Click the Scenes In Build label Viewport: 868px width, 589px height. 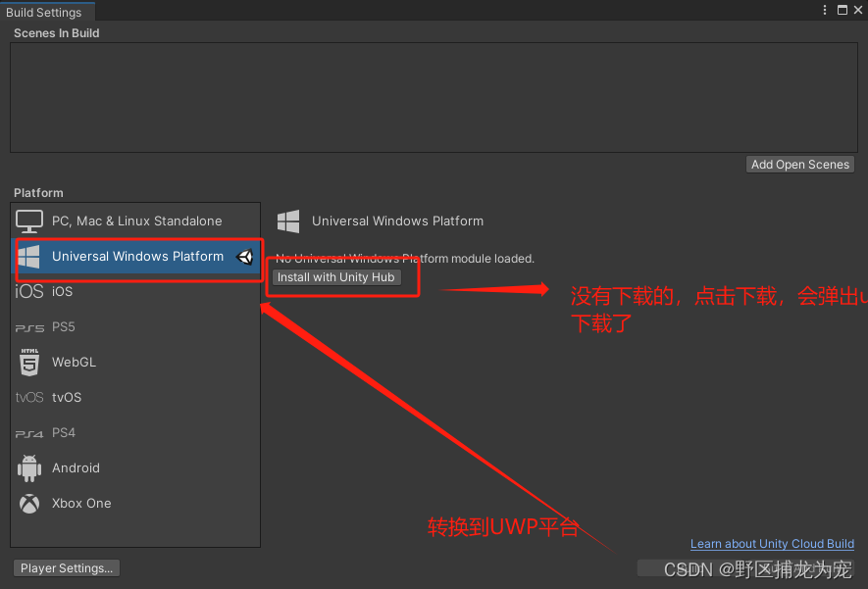pos(57,33)
